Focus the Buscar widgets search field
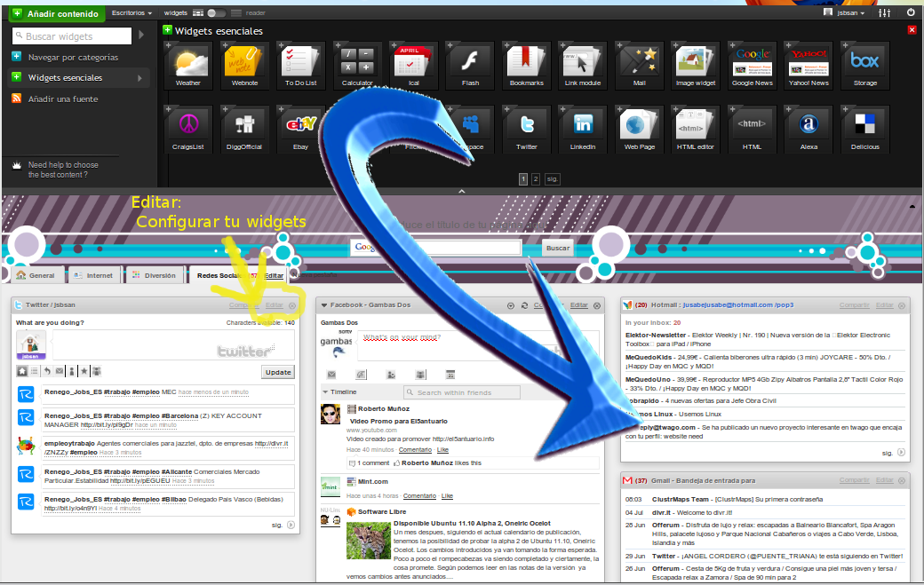924x585 pixels. (x=72, y=36)
